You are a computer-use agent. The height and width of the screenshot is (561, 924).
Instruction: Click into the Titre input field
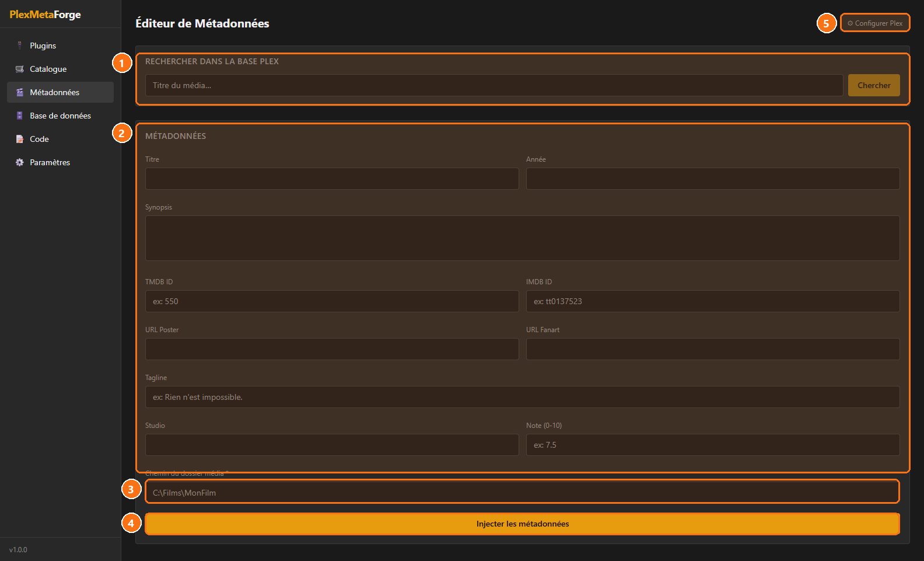(x=332, y=179)
